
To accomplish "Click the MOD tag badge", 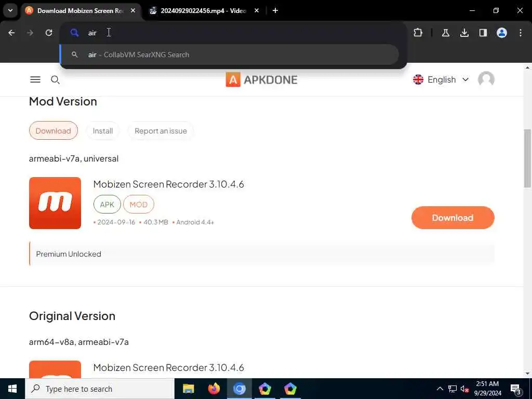I will pyautogui.click(x=138, y=204).
